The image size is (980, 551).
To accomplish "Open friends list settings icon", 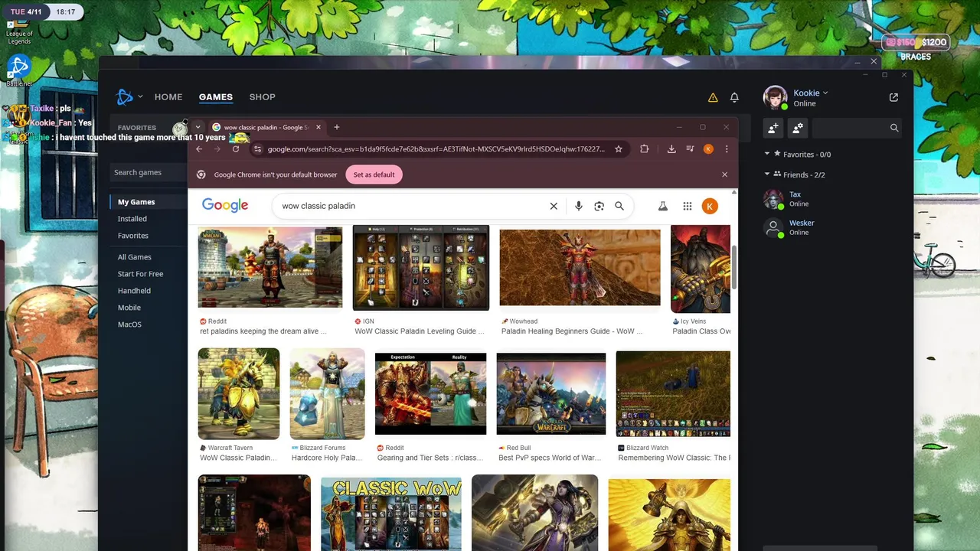I will (798, 128).
